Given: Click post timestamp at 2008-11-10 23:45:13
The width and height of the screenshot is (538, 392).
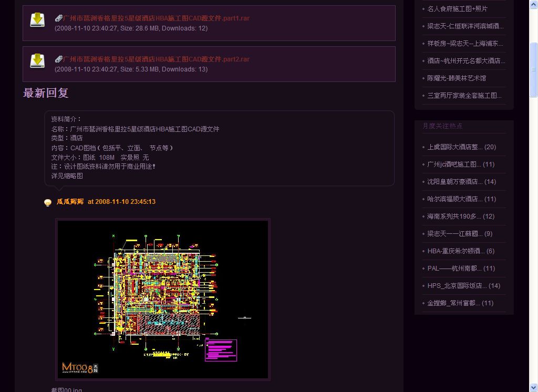Looking at the screenshot, I should point(121,201).
